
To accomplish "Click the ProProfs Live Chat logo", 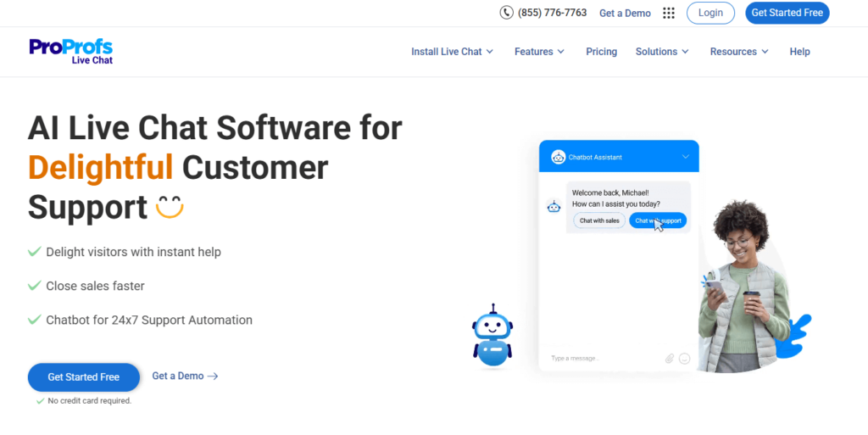I will coord(70,51).
